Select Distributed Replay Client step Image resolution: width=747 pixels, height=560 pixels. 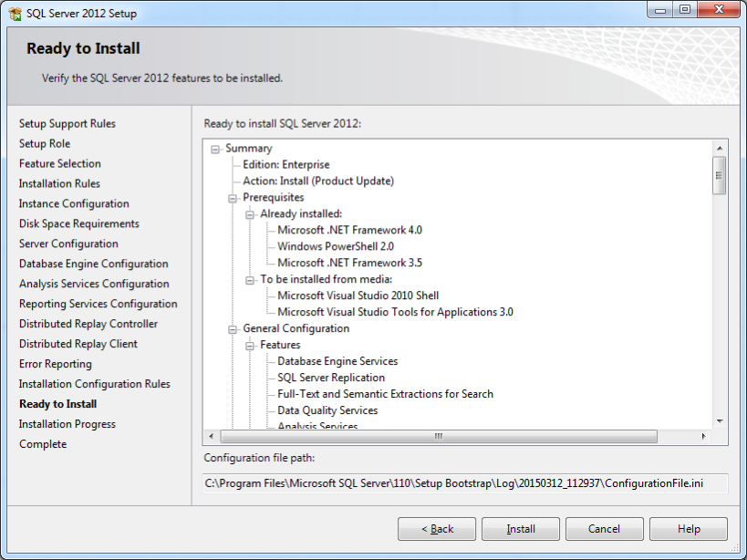pyautogui.click(x=78, y=344)
